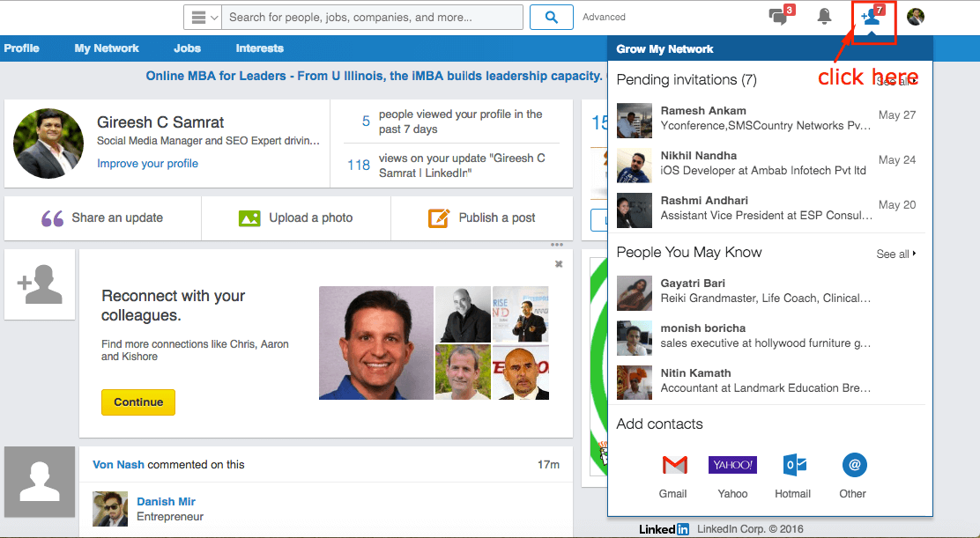Click the Improve your profile link
Image resolution: width=980 pixels, height=538 pixels.
(147, 164)
